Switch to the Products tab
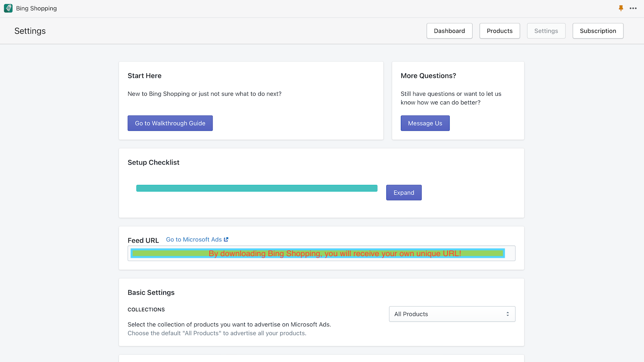The image size is (644, 362). click(x=500, y=31)
